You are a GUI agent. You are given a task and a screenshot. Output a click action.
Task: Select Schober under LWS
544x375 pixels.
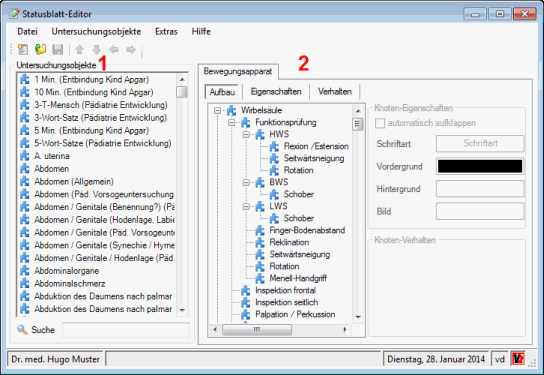pyautogui.click(x=299, y=218)
